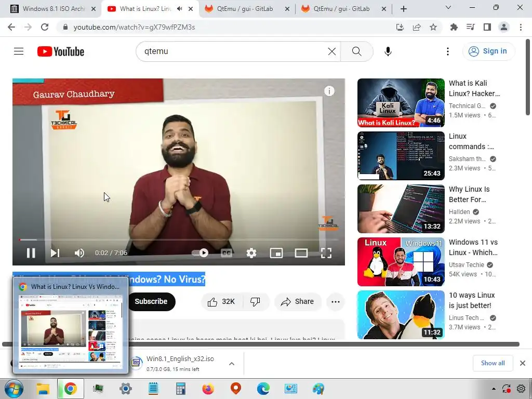
Task: Open File Explorer from the taskbar
Action: [x=43, y=389]
